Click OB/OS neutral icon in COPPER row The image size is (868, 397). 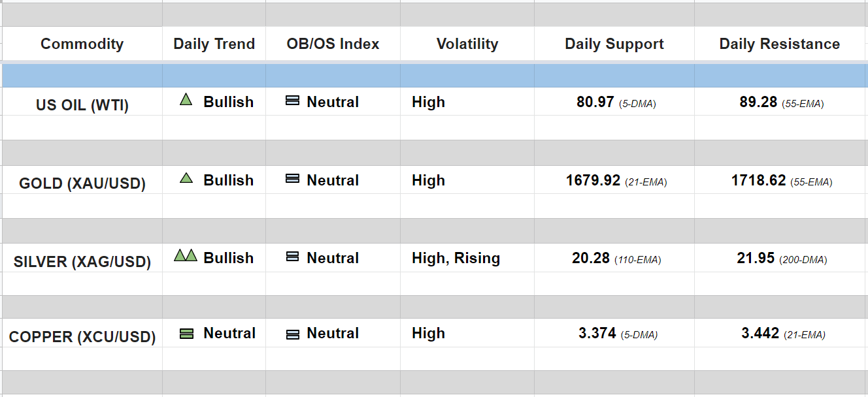(293, 334)
